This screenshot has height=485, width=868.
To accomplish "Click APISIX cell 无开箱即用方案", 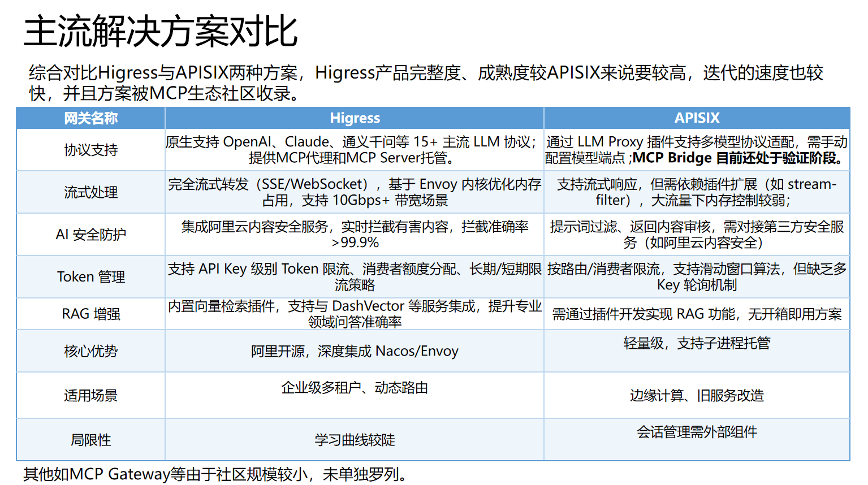I will tap(697, 314).
